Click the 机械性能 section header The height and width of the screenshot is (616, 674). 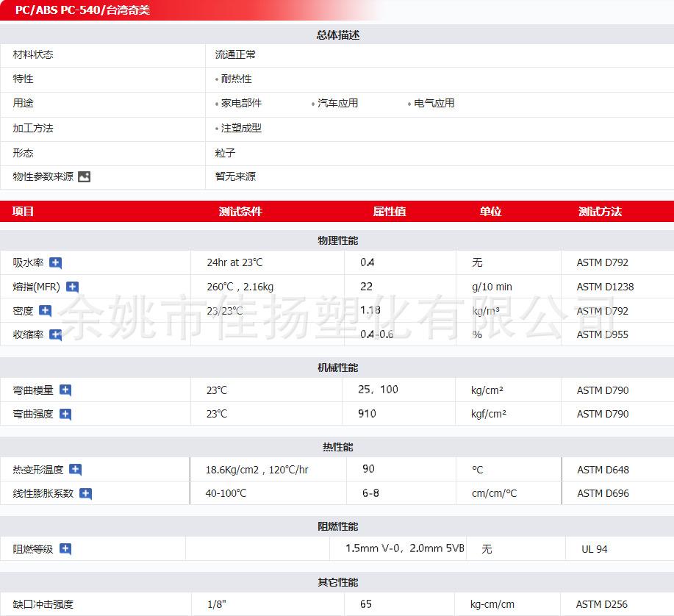coord(338,368)
